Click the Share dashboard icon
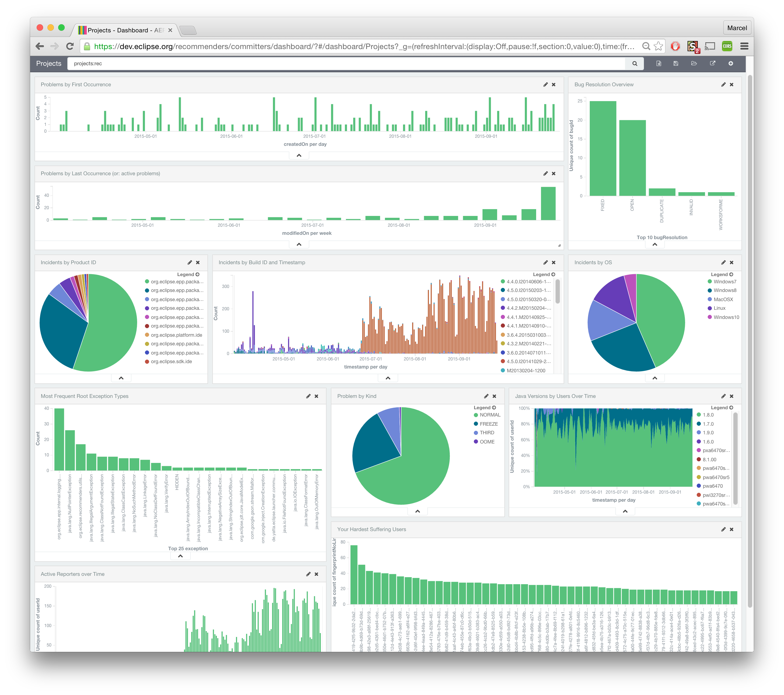 [x=712, y=63]
